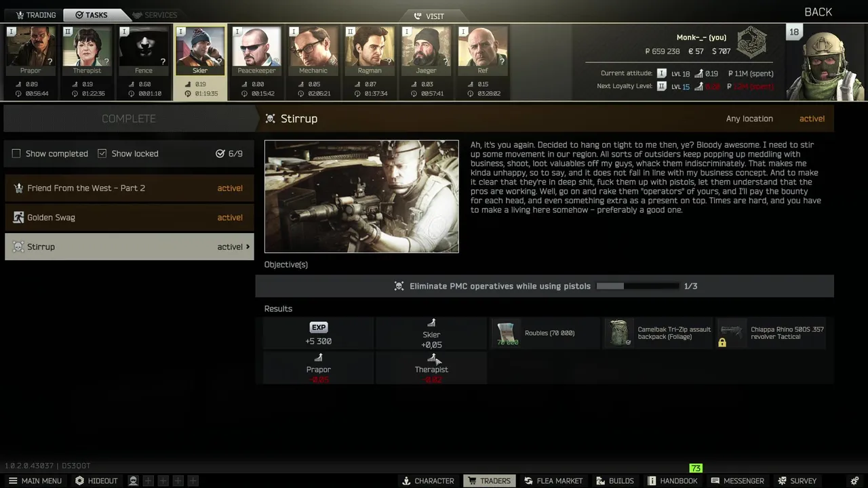Select Friend From the West - Part 2 task
868x488 pixels.
click(x=129, y=188)
